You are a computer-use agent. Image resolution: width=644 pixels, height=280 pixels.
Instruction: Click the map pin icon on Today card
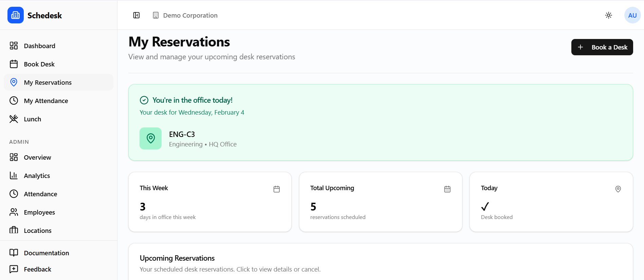pyautogui.click(x=618, y=189)
